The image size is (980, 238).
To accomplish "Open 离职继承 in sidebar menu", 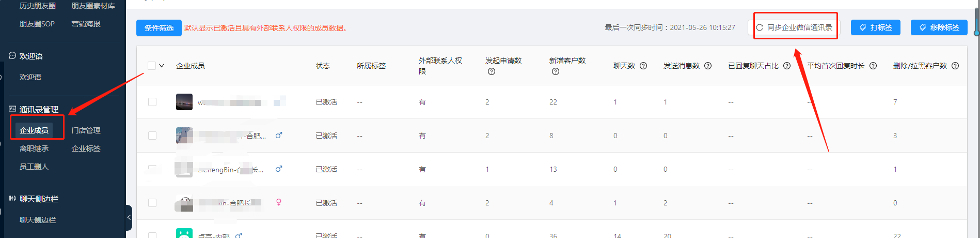I will pos(34,148).
